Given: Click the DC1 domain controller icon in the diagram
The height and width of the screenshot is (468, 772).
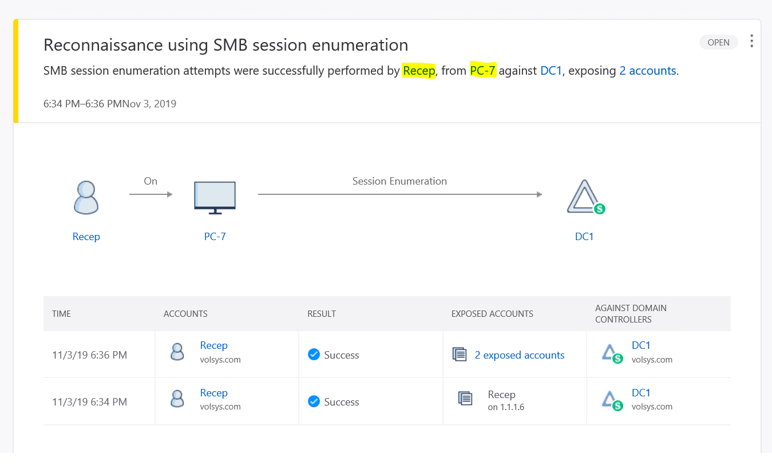Looking at the screenshot, I should click(x=585, y=197).
